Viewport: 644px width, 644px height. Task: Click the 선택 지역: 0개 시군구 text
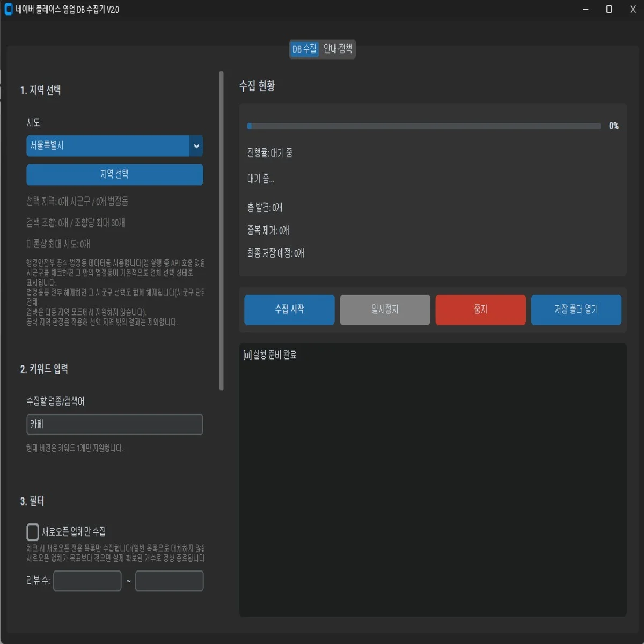pos(77,202)
